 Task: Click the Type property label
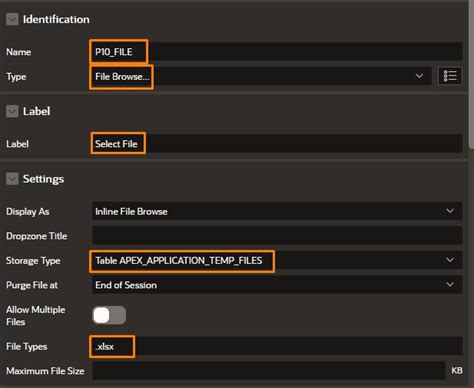click(x=16, y=77)
